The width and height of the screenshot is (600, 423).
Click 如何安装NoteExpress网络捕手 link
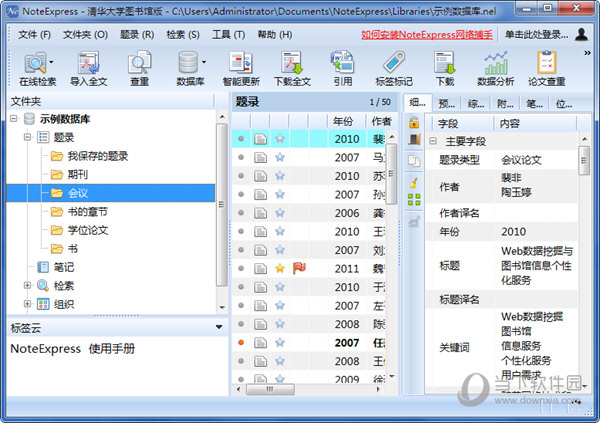coord(427,35)
